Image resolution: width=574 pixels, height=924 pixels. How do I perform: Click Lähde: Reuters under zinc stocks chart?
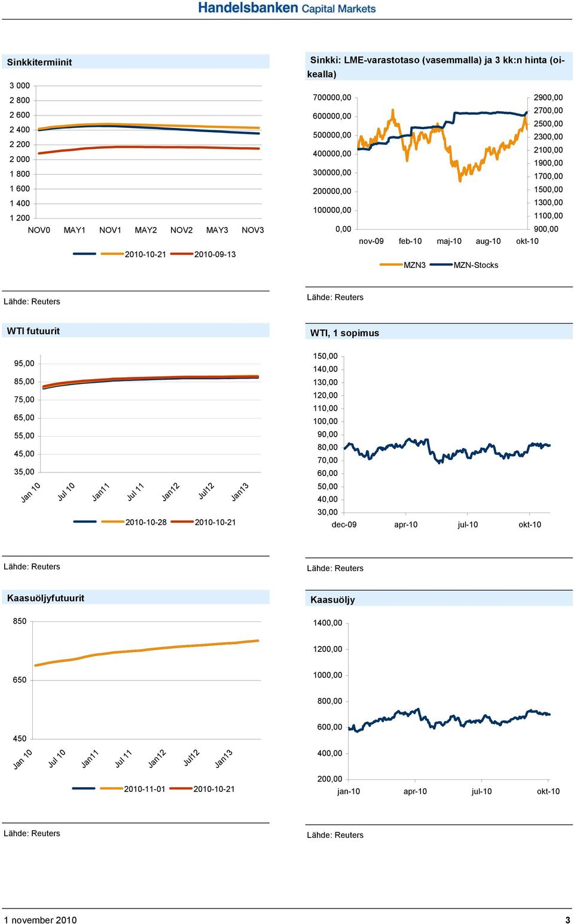(335, 297)
